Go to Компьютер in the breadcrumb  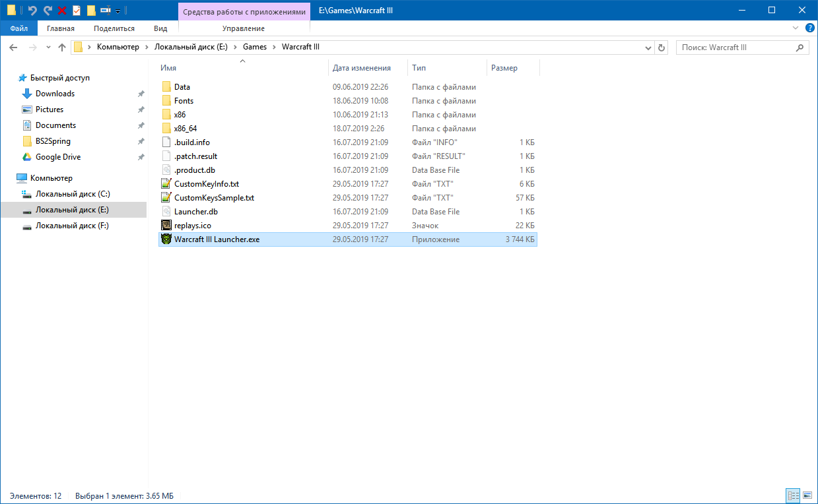pos(118,47)
